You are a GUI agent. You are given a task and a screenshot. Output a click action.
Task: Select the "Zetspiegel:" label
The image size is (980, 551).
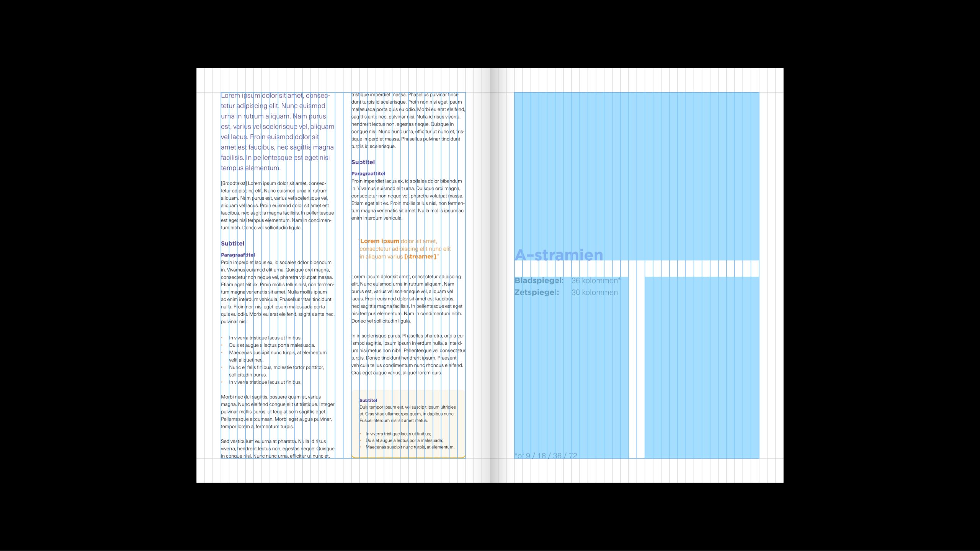coord(537,292)
